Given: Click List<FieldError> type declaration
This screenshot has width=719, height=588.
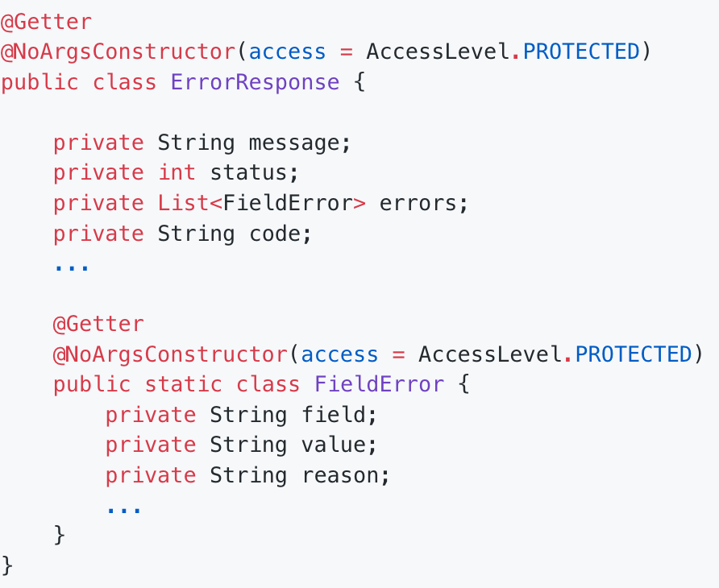Looking at the screenshot, I should (262, 203).
